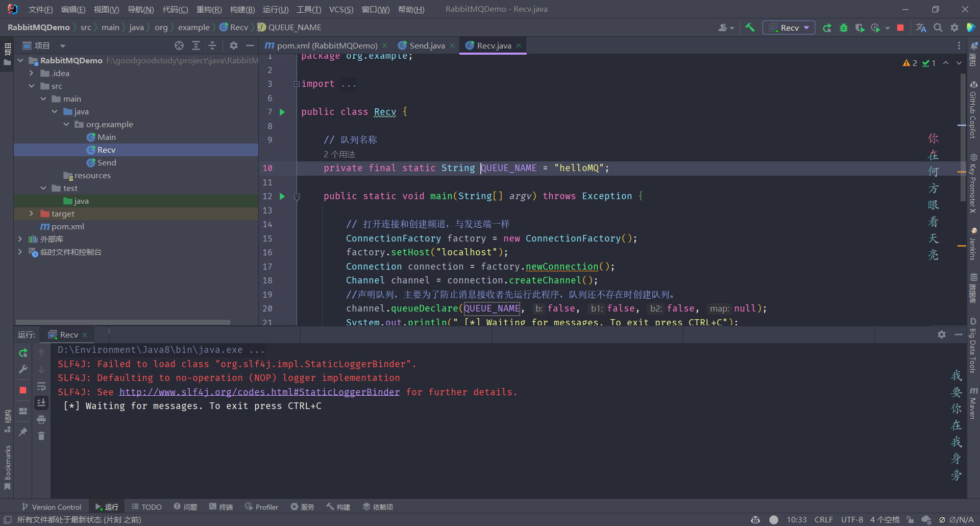Rerun Recv in the Run tool window
980x526 pixels.
(x=23, y=353)
